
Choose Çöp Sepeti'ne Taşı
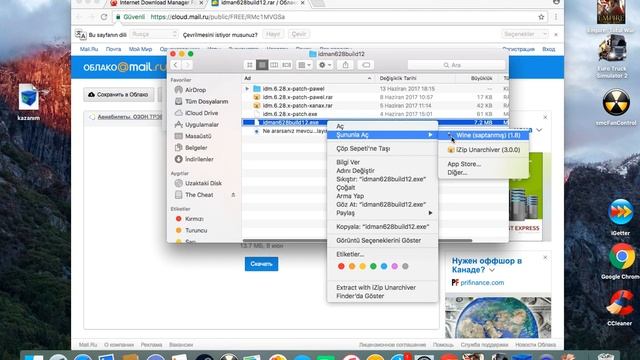point(382,149)
